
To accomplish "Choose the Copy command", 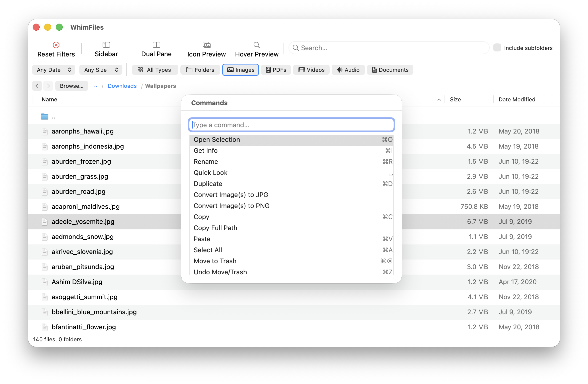I will (x=291, y=217).
